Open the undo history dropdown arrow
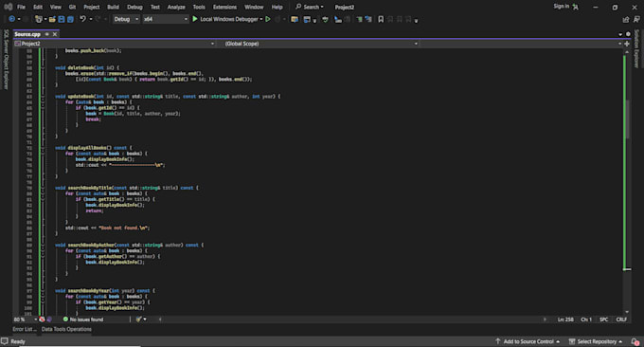 (90, 19)
